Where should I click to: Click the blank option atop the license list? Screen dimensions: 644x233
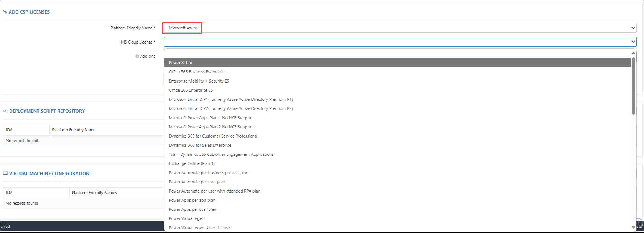397,53
